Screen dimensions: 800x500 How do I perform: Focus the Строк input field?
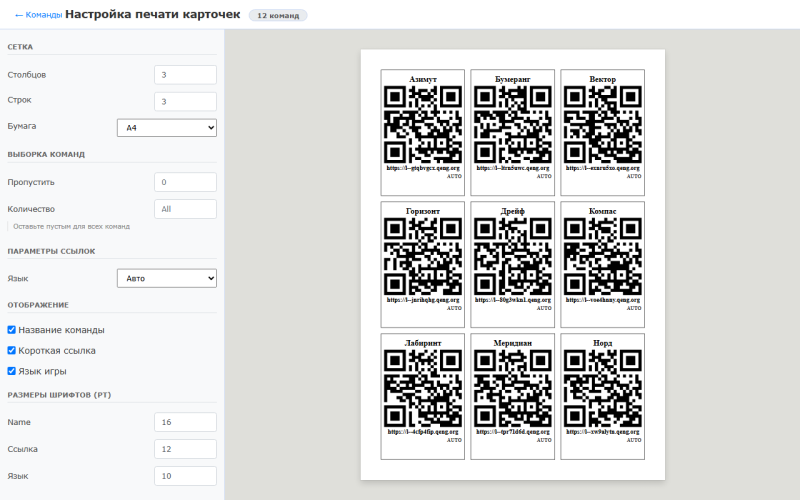click(x=185, y=102)
